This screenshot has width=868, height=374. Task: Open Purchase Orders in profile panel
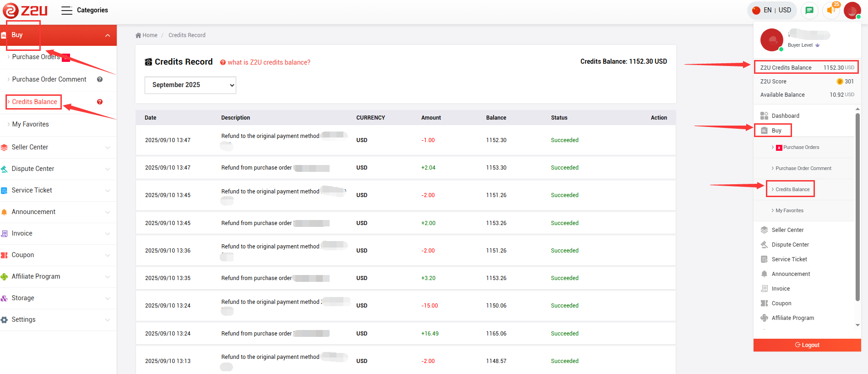(801, 147)
